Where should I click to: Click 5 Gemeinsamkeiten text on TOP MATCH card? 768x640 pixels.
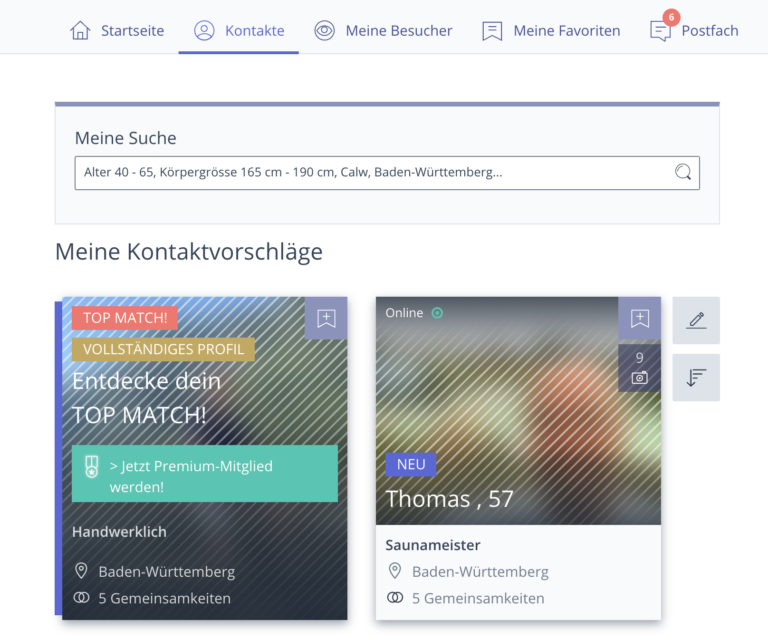[x=165, y=598]
